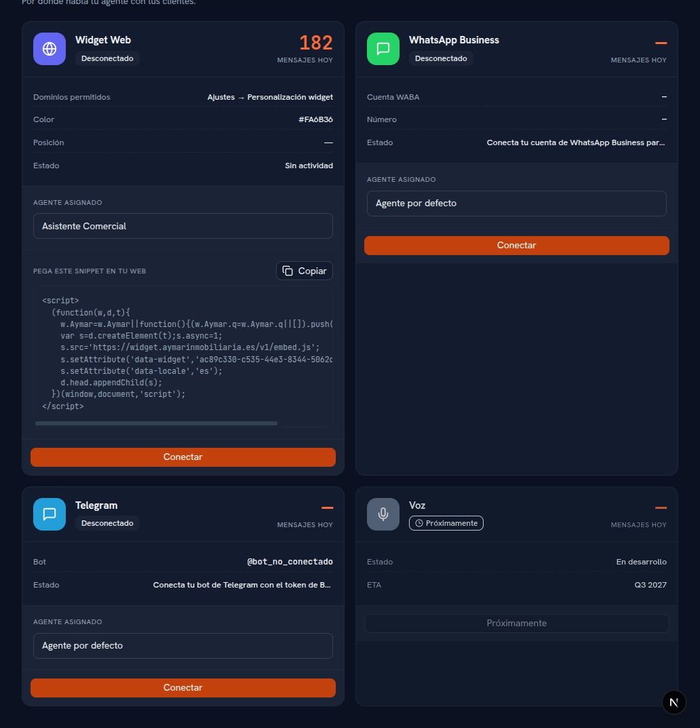Viewport: 700px width, 728px height.
Task: Click the #FA6B36 color value
Action: pyautogui.click(x=315, y=119)
